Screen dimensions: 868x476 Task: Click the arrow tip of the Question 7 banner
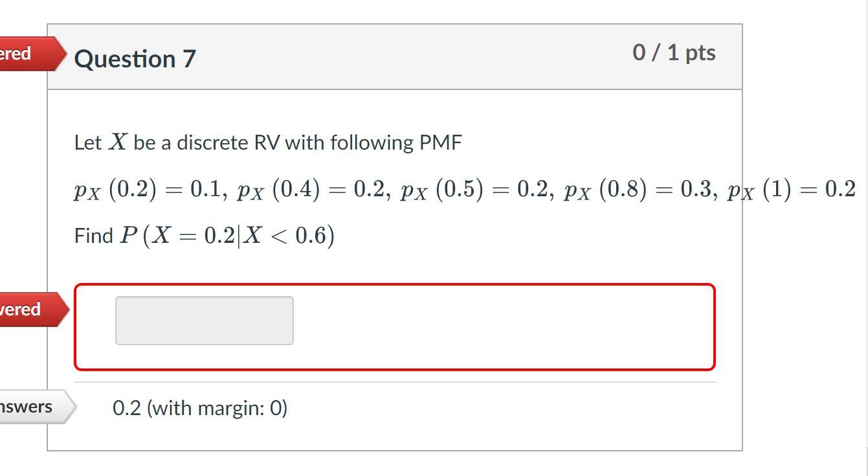[63, 54]
